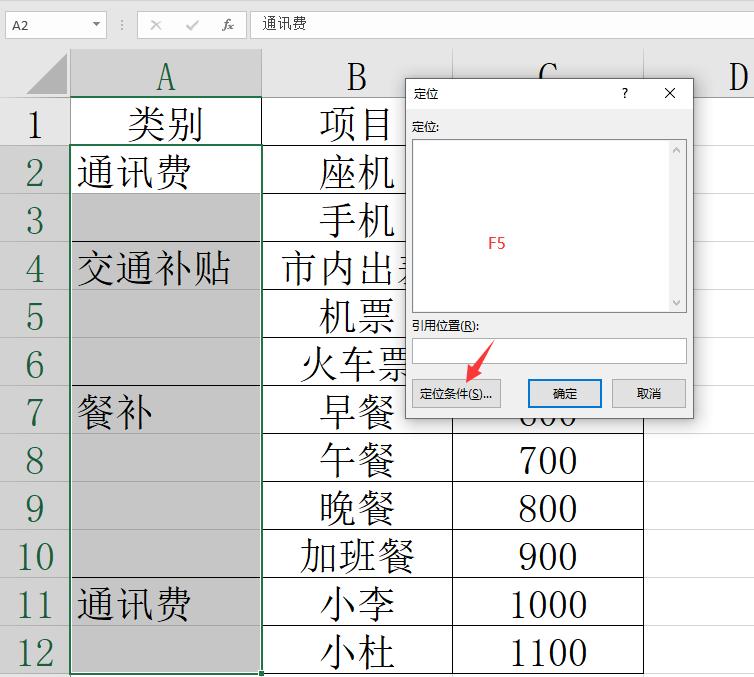754x677 pixels.
Task: Click cell B10 containing 加班餐
Action: (x=357, y=554)
